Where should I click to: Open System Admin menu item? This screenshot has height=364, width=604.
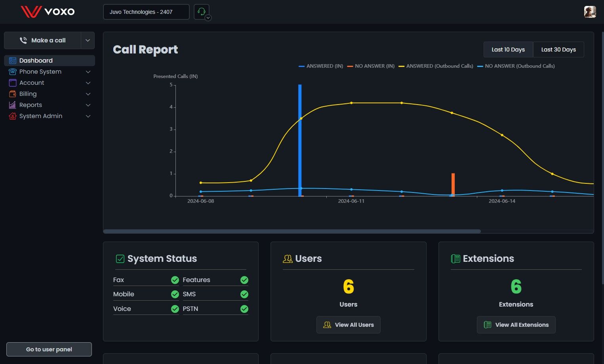50,116
